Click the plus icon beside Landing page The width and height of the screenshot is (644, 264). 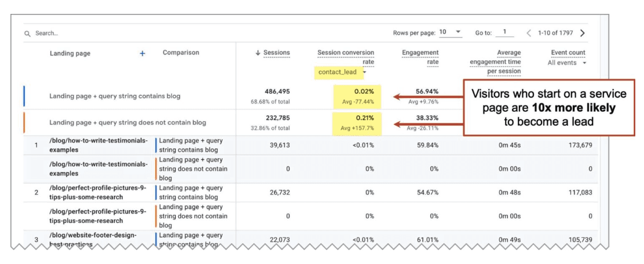142,53
